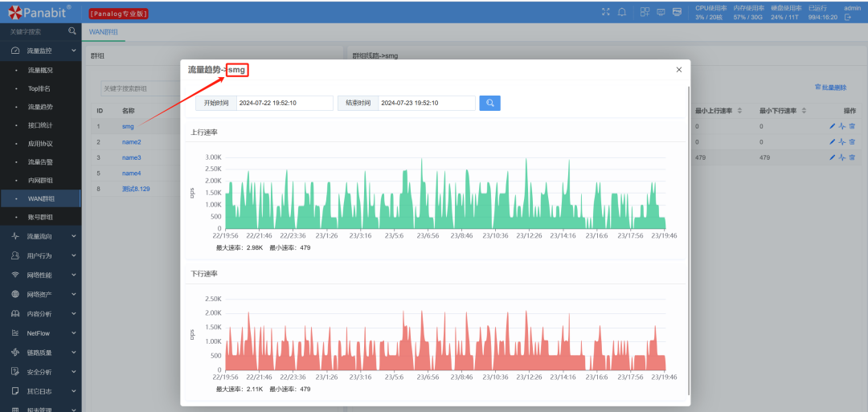Click the 网络性能 wifi icon in sidebar
Screen dimensions: 868x412
coord(15,275)
